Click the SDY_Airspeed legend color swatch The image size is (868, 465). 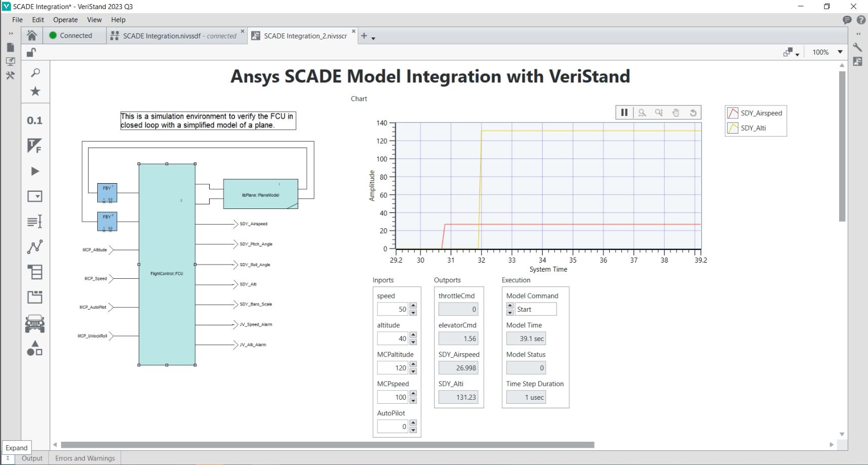pos(733,113)
